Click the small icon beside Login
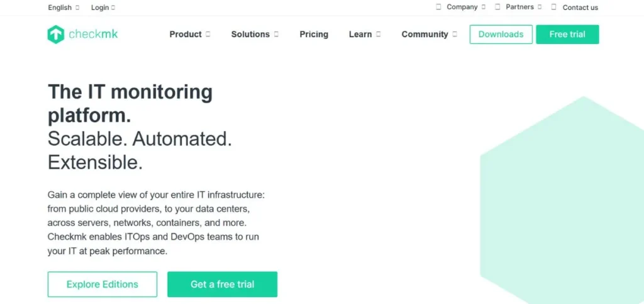644x304 pixels. pos(113,8)
